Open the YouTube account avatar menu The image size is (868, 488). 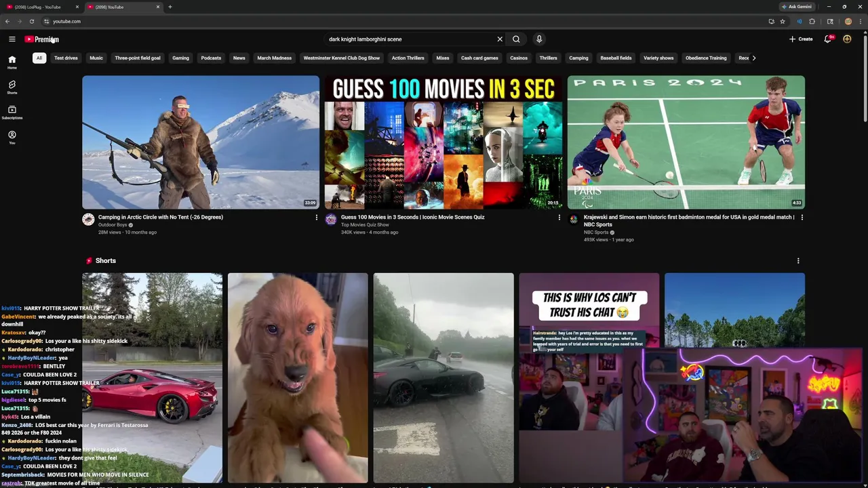pos(847,39)
